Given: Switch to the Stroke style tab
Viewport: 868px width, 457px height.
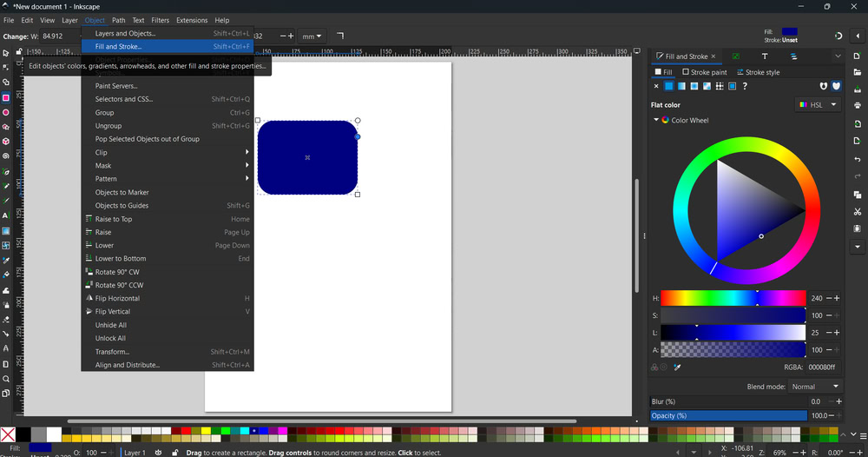Looking at the screenshot, I should [758, 72].
